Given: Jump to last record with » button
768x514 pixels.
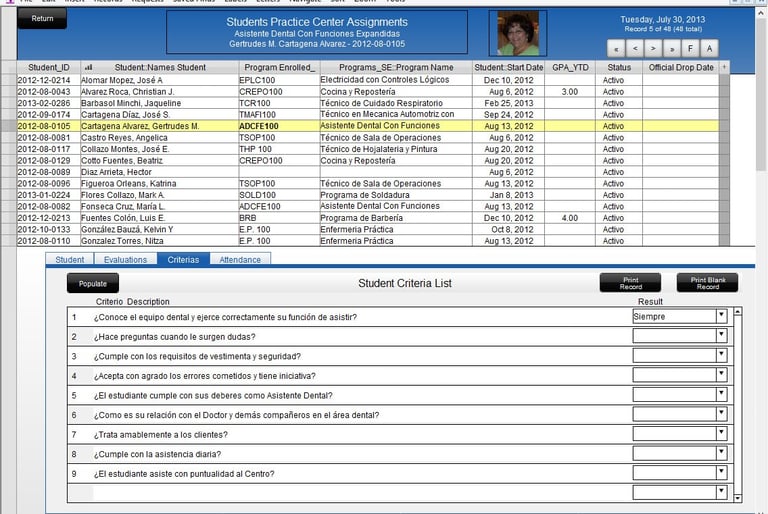Looking at the screenshot, I should pos(672,49).
